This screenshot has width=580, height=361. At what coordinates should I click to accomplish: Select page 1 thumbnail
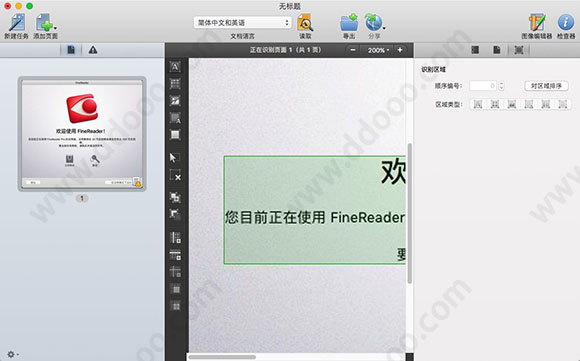tap(82, 134)
